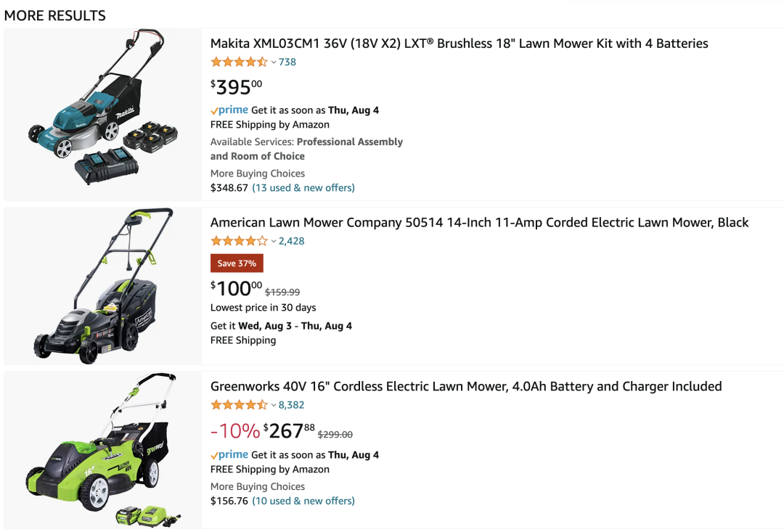Click the American Lawn Mower star rating
Image resolution: width=784 pixels, height=532 pixels.
point(239,241)
